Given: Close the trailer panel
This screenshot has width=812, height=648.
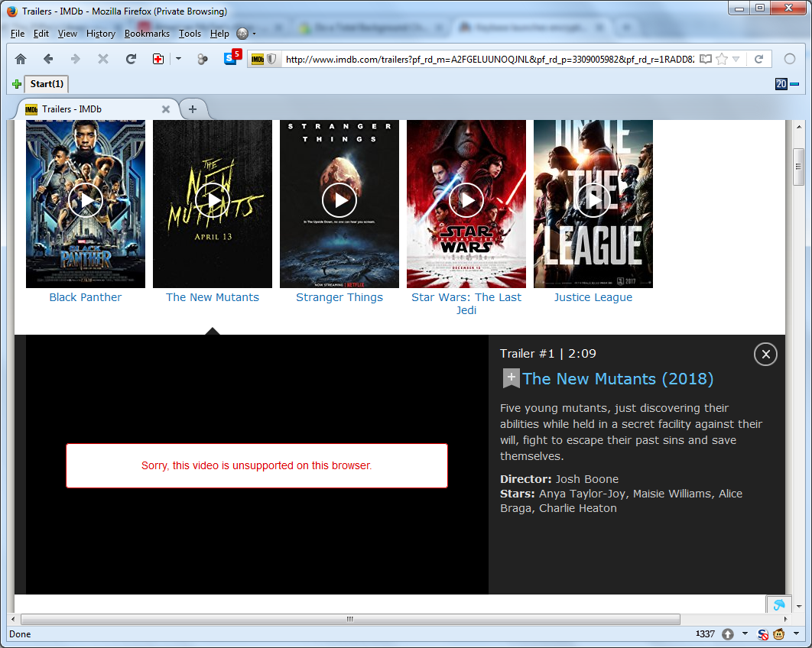Looking at the screenshot, I should 765,354.
